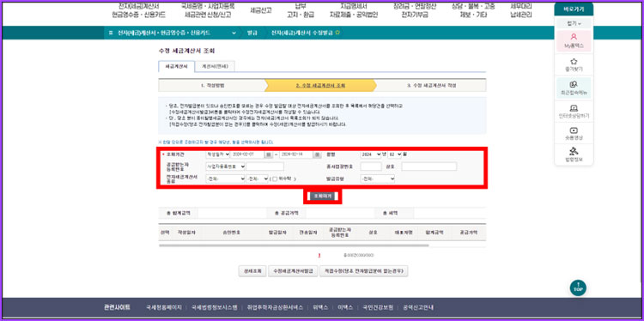Open the second 전자세금계산서 종류 -전체- dropdown
The width and height of the screenshot is (644, 321).
(x=257, y=179)
